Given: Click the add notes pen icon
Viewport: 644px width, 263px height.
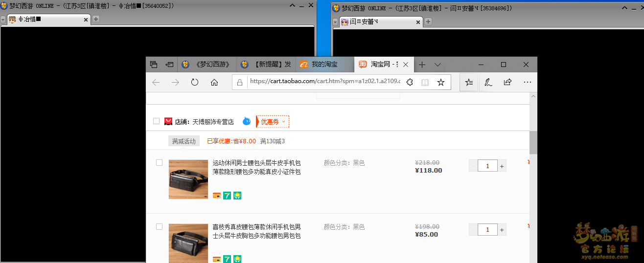Looking at the screenshot, I should click(x=488, y=83).
